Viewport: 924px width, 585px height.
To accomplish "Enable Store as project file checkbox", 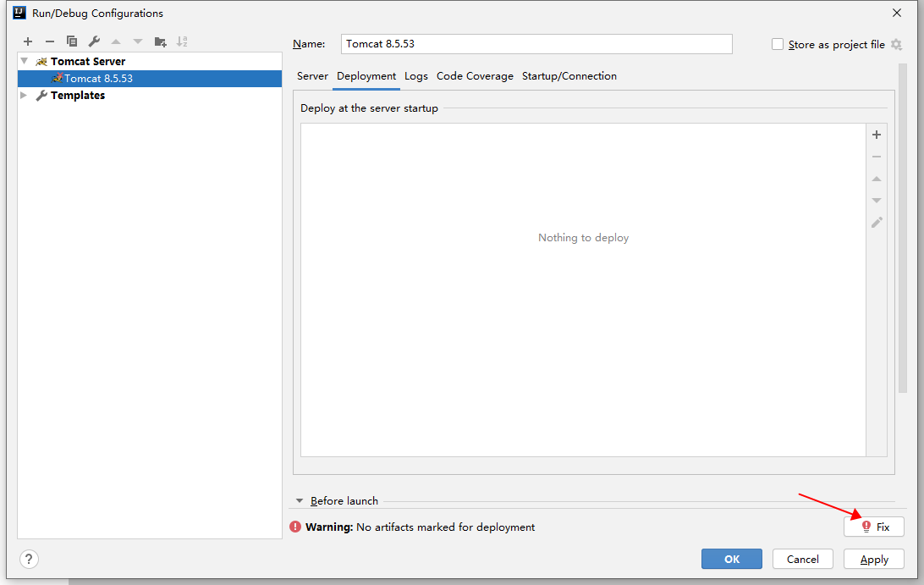I will (778, 44).
